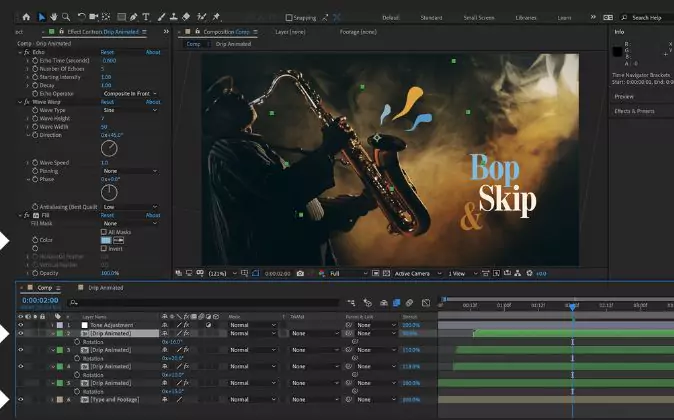The width and height of the screenshot is (674, 420).
Task: Click the Graph Editor icon in timeline
Action: [426, 303]
